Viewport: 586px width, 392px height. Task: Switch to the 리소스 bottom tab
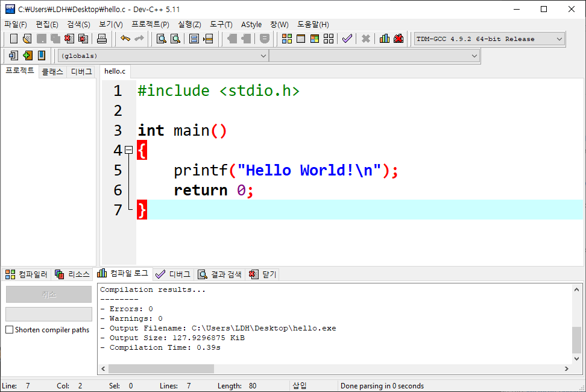(72, 274)
